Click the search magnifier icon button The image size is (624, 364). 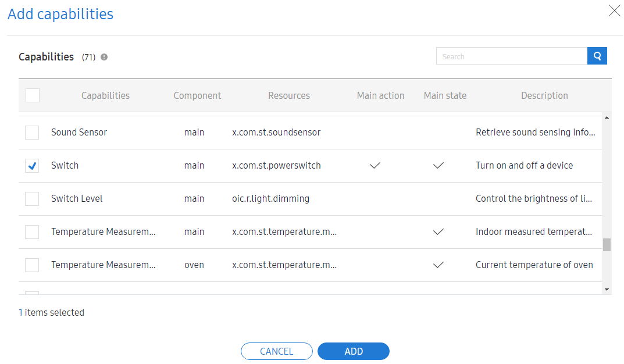597,56
